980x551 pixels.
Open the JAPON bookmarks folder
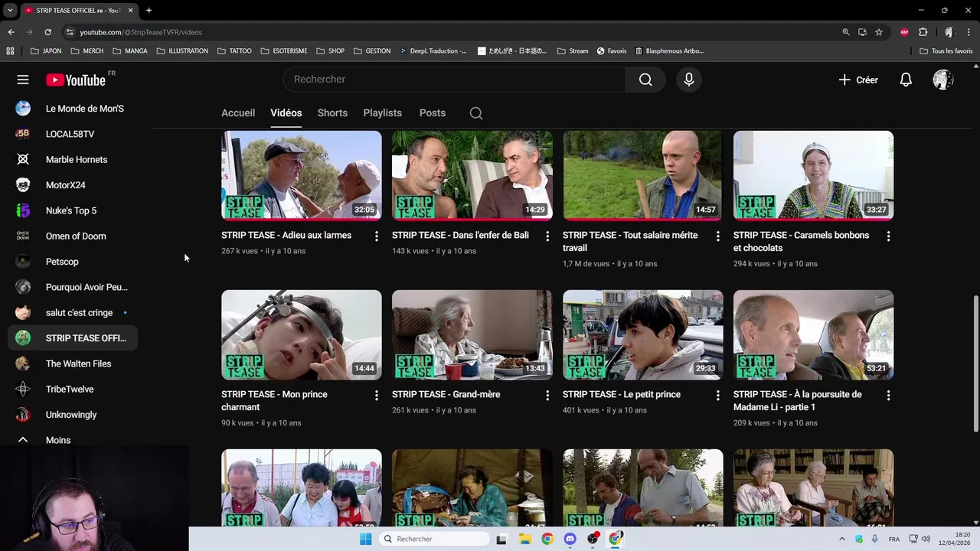[46, 51]
